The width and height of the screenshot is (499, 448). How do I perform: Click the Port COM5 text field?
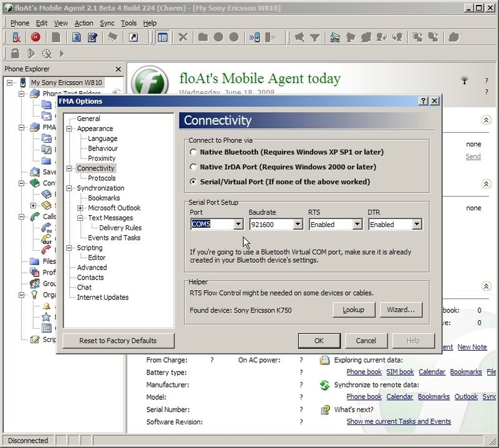212,224
